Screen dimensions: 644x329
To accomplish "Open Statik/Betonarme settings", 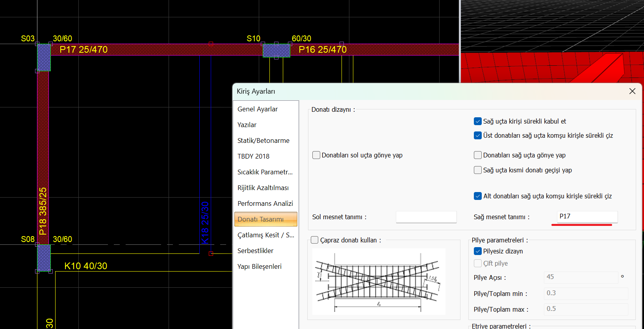I will pyautogui.click(x=263, y=140).
